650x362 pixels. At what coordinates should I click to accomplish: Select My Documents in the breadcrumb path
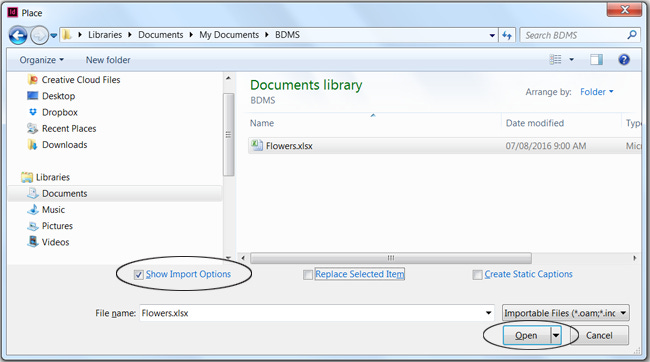click(229, 35)
